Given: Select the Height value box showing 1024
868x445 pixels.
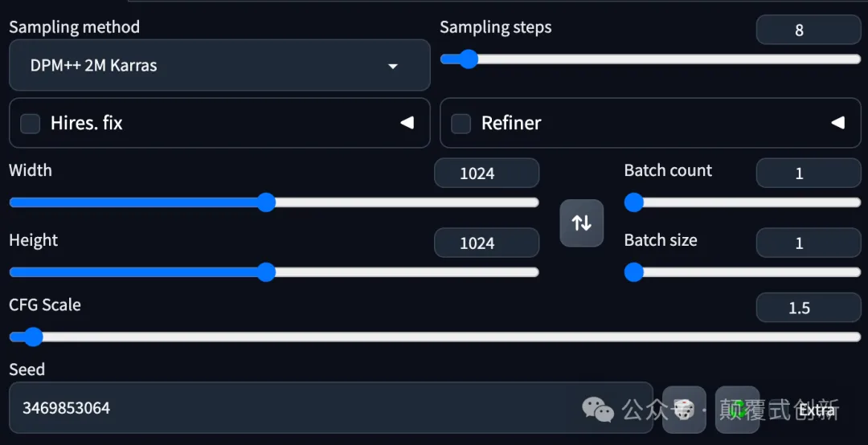Looking at the screenshot, I should pyautogui.click(x=486, y=243).
